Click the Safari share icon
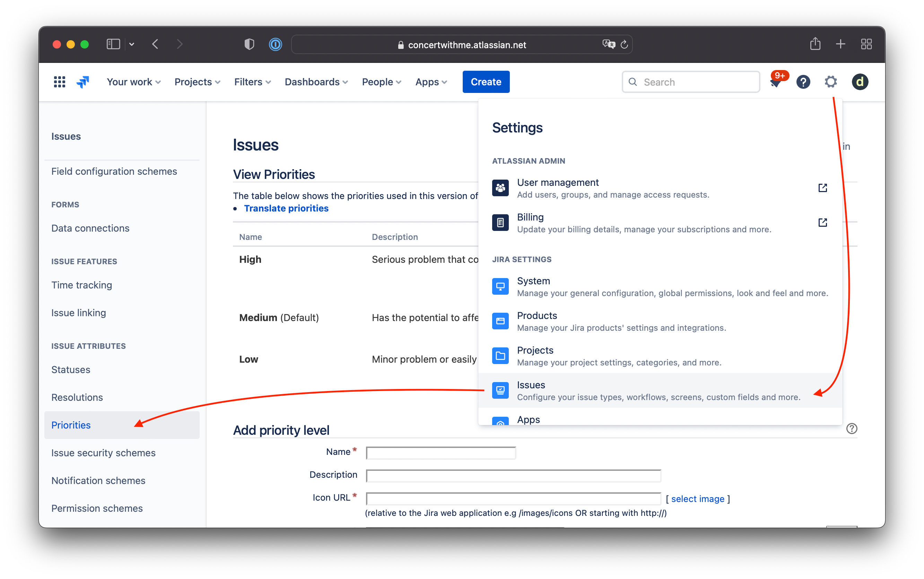 coord(815,44)
